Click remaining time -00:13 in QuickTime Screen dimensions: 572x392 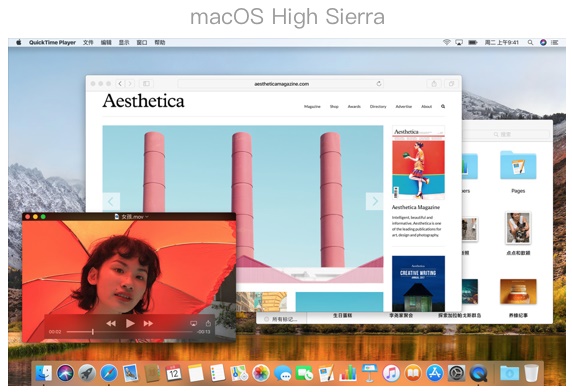click(x=204, y=332)
